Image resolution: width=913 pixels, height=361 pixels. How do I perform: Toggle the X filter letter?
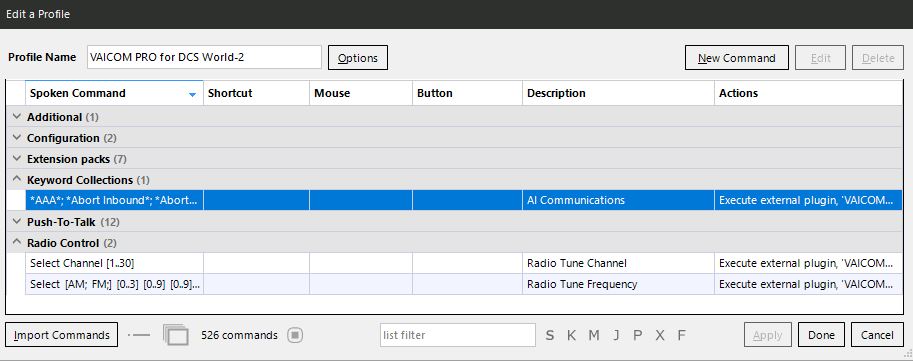click(x=660, y=335)
